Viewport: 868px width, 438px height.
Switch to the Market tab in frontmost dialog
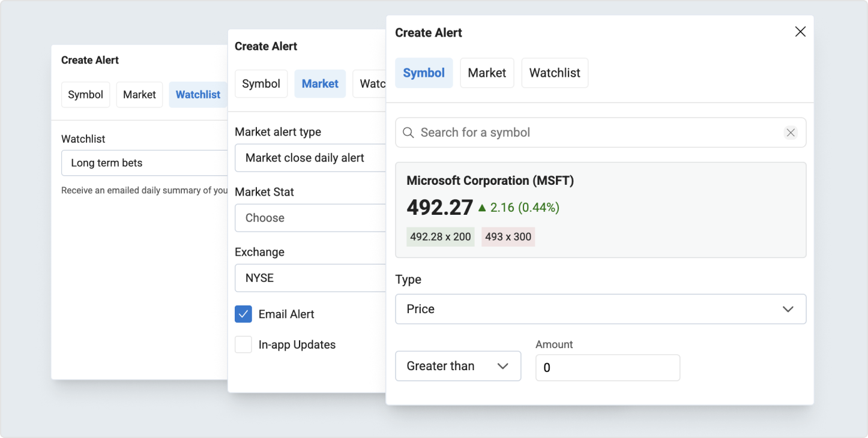coord(487,73)
